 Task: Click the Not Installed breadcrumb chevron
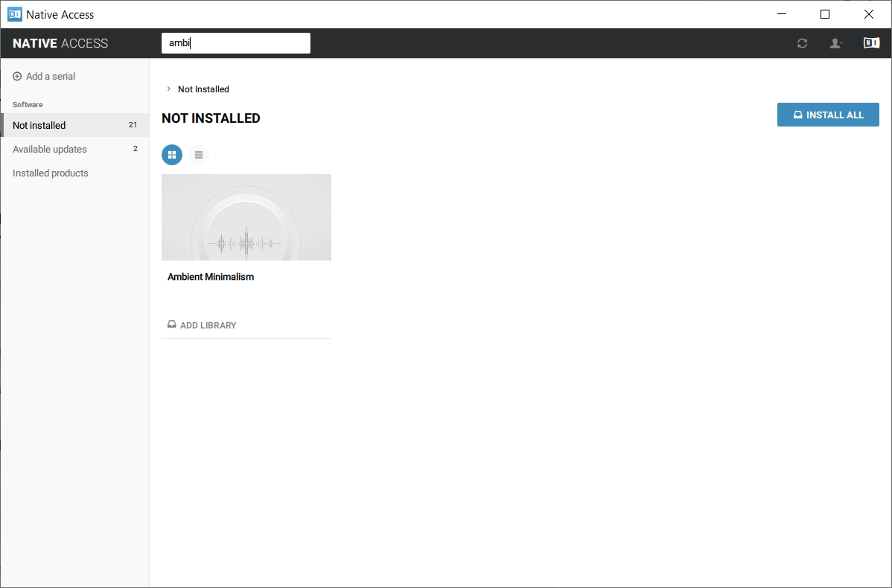click(x=168, y=89)
